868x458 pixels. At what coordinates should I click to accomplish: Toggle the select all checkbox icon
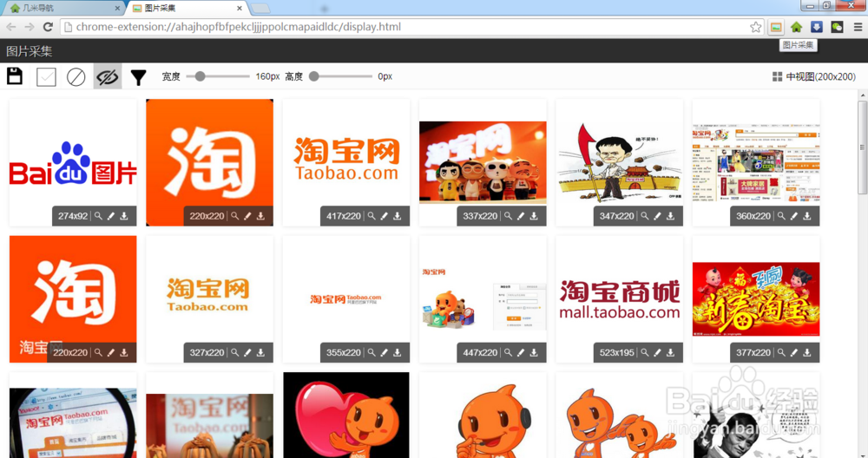[46, 77]
